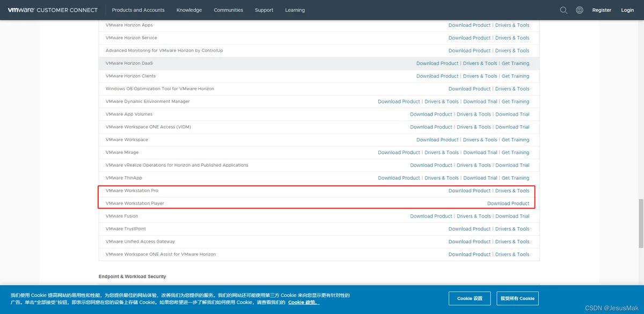Open Products and Accounts menu

[x=138, y=10]
